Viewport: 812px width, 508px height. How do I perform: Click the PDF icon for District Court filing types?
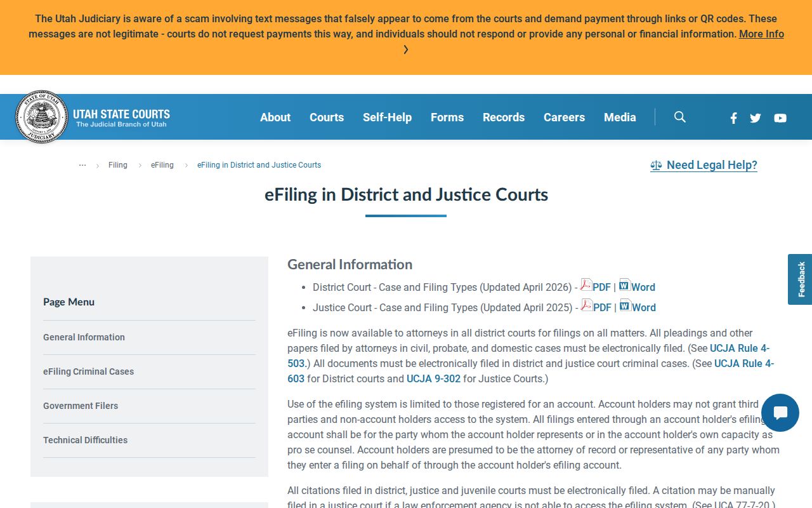click(x=586, y=285)
